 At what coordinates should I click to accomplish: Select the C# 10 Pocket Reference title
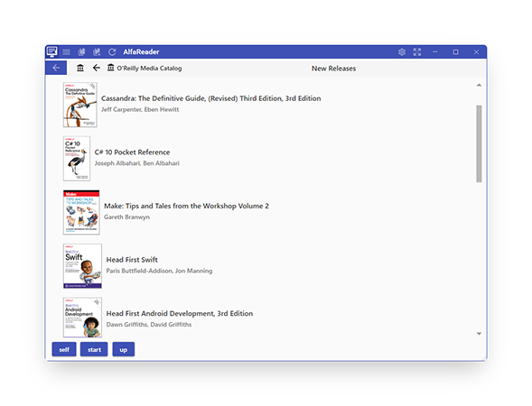[x=132, y=152]
